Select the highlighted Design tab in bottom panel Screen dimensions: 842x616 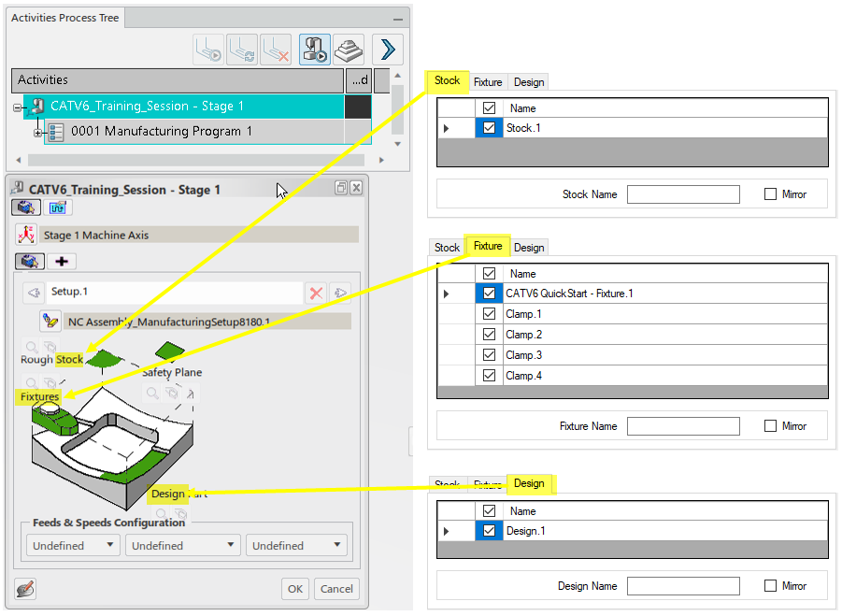tap(529, 483)
